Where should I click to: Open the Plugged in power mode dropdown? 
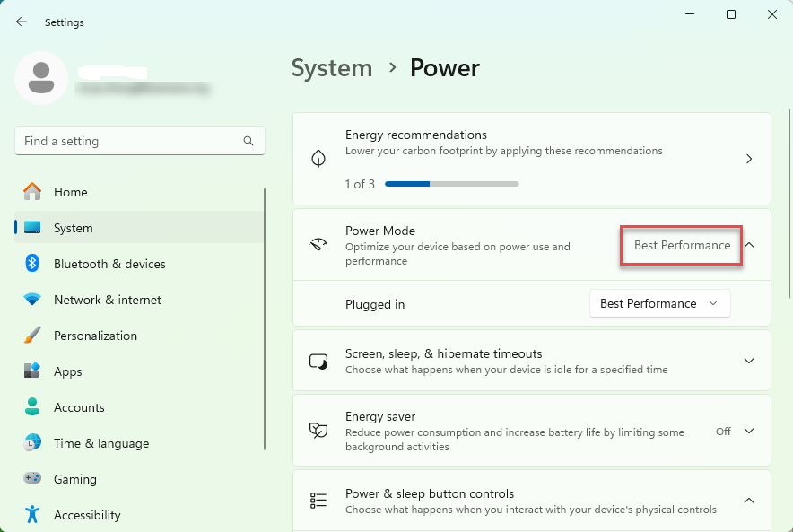[659, 303]
